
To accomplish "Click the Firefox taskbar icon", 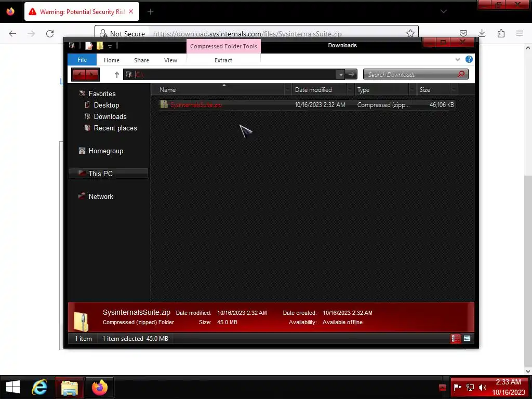I will [99, 388].
